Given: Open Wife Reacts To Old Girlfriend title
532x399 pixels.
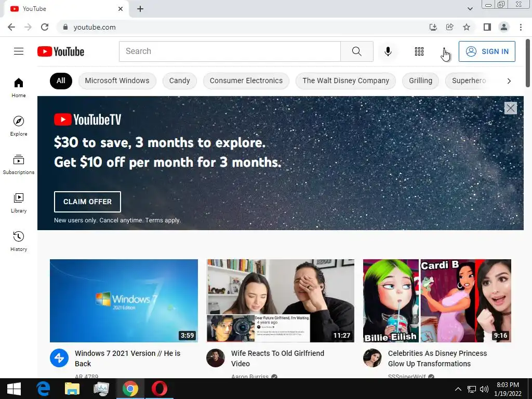Looking at the screenshot, I should (277, 358).
